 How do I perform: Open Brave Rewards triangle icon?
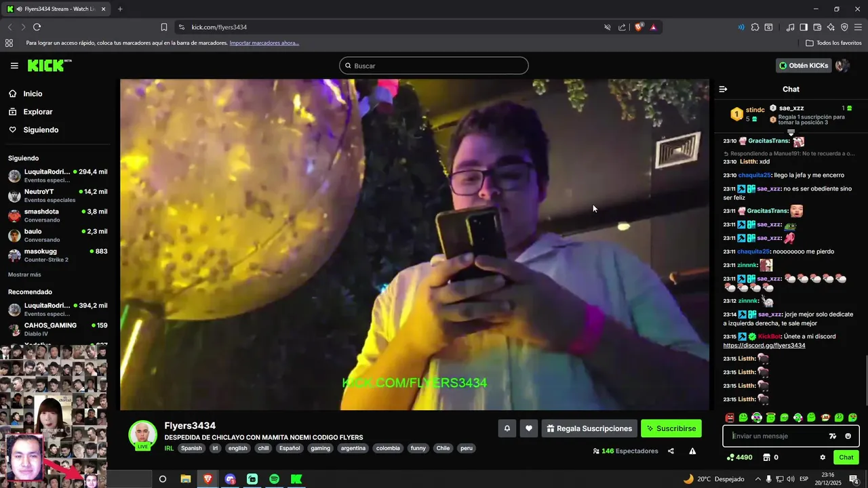click(653, 27)
